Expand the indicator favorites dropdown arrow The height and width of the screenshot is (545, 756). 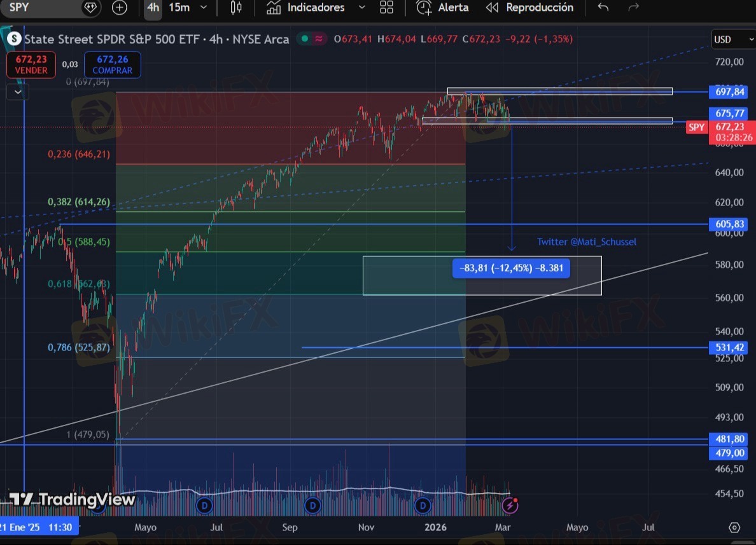pos(362,7)
